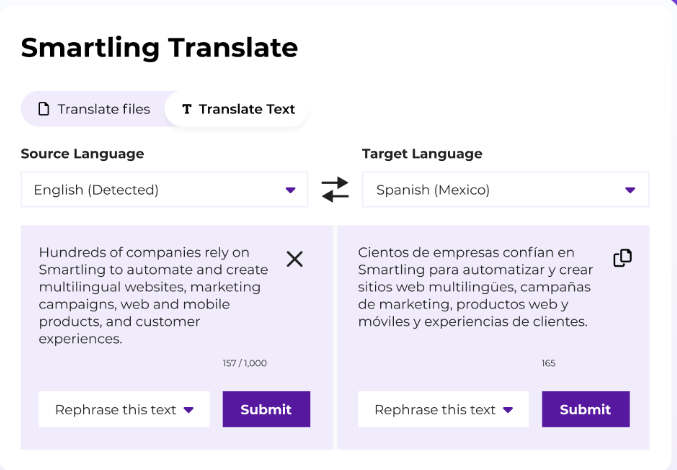This screenshot has height=470, width=677.
Task: Open Rephrase this text under the Spanish translation
Action: tap(443, 409)
